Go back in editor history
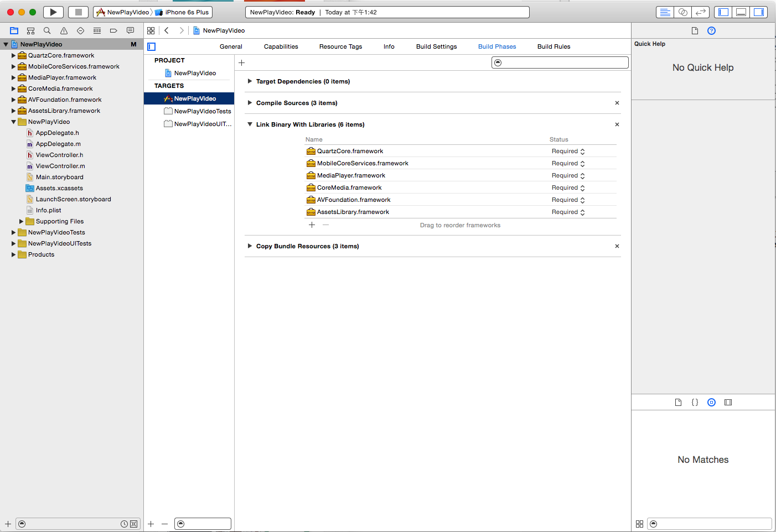Viewport: 776px width, 532px height. [167, 30]
